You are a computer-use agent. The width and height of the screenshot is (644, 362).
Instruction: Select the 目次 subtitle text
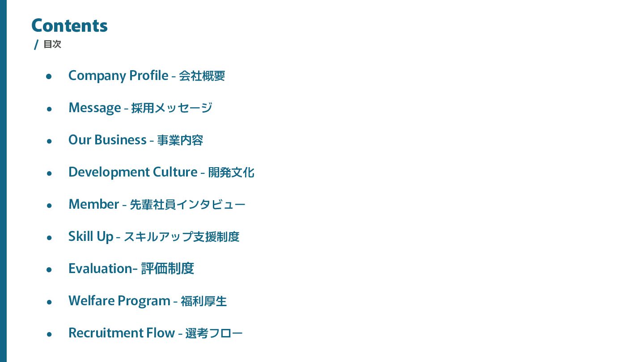tap(52, 44)
